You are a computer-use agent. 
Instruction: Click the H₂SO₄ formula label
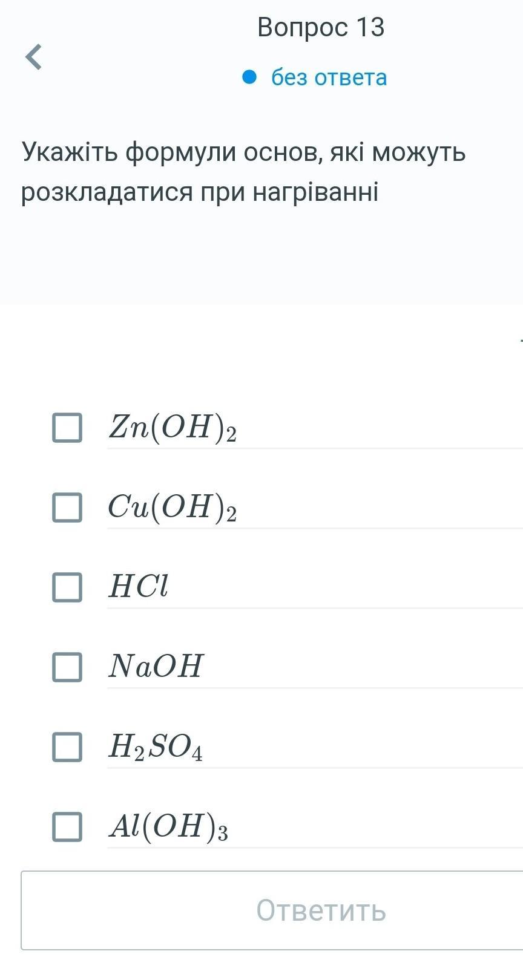156,746
